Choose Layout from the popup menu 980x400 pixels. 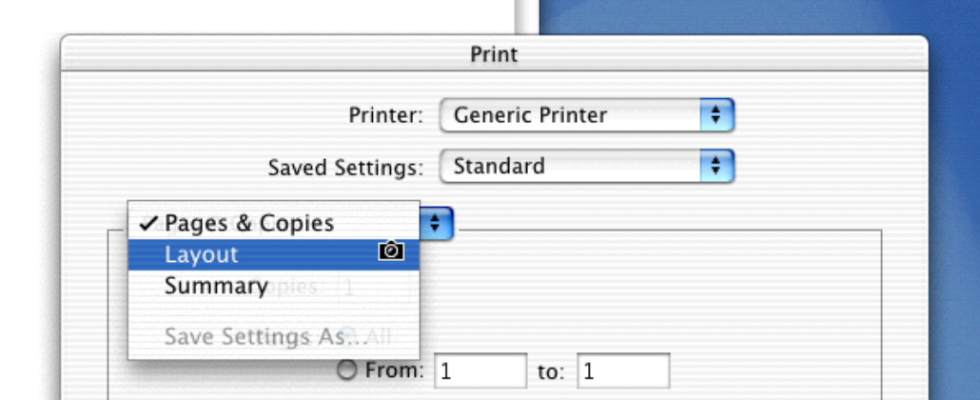[x=202, y=255]
